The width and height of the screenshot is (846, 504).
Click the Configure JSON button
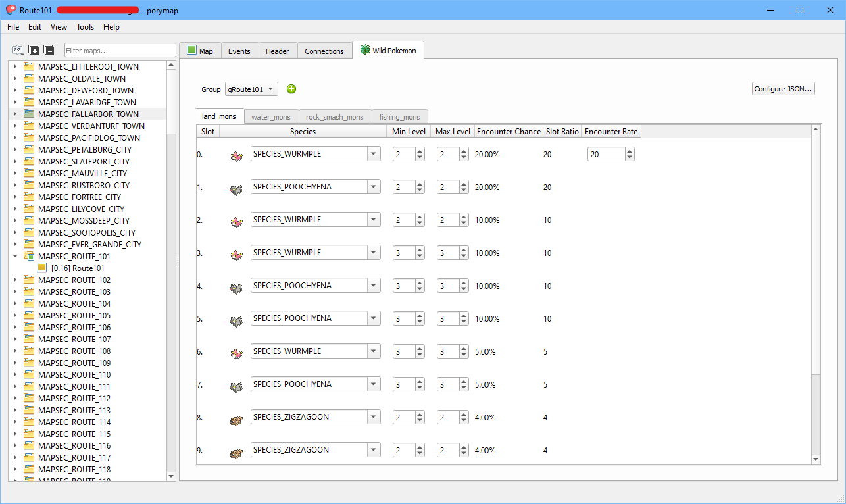(783, 89)
